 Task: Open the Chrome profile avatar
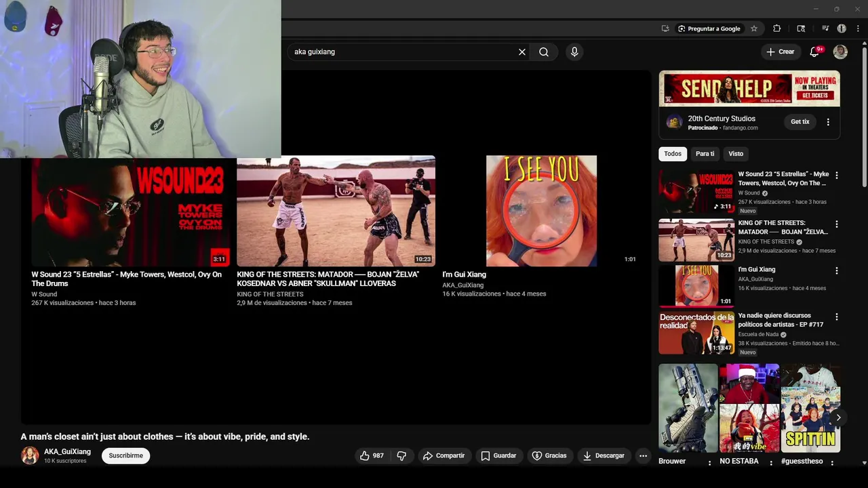click(x=842, y=28)
